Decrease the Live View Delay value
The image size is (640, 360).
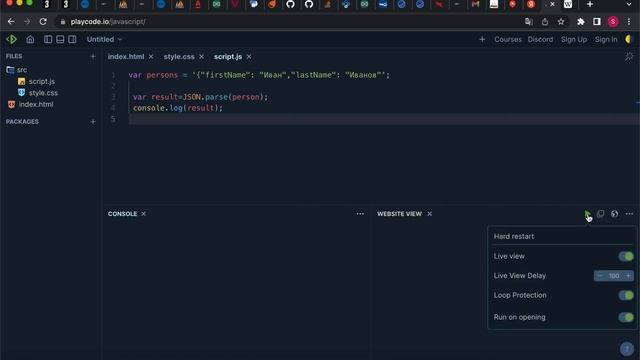tap(600, 276)
